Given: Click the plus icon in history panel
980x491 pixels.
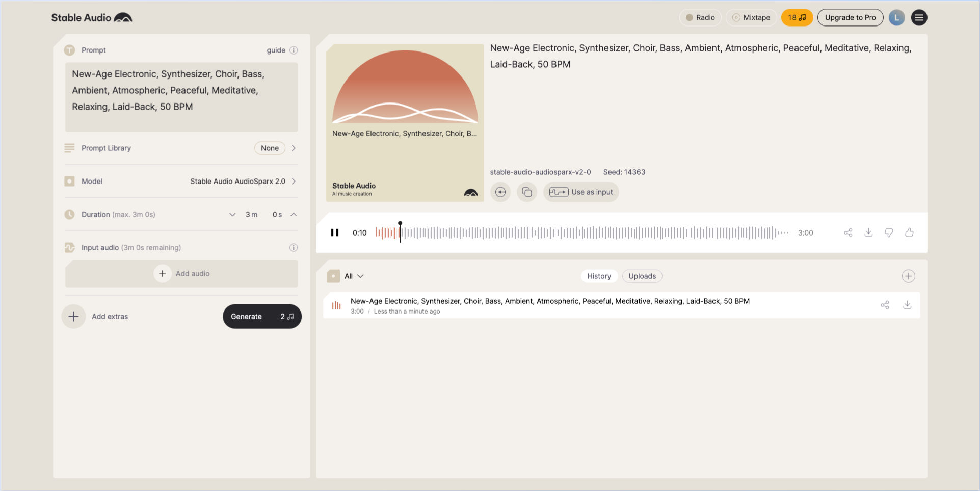Looking at the screenshot, I should point(908,276).
